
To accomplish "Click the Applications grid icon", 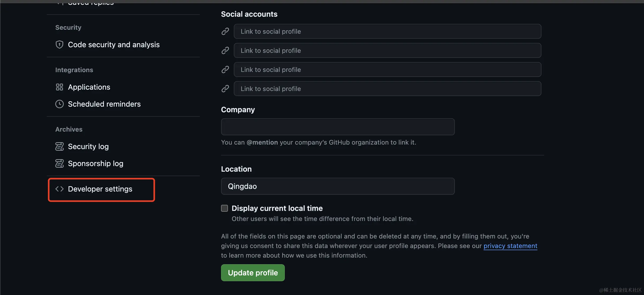I will click(x=59, y=87).
